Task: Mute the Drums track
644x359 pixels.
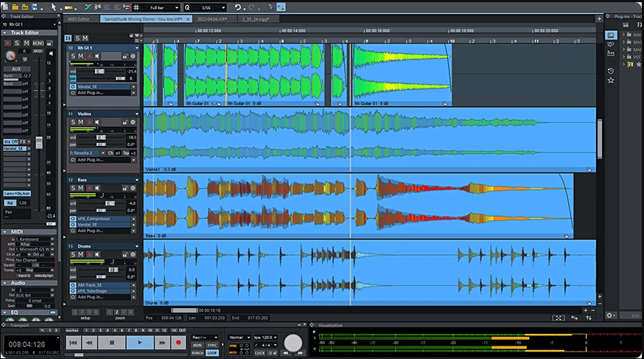Action: (81, 254)
